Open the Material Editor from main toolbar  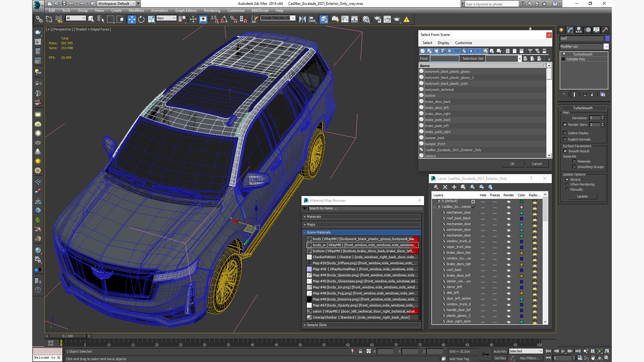tap(366, 19)
